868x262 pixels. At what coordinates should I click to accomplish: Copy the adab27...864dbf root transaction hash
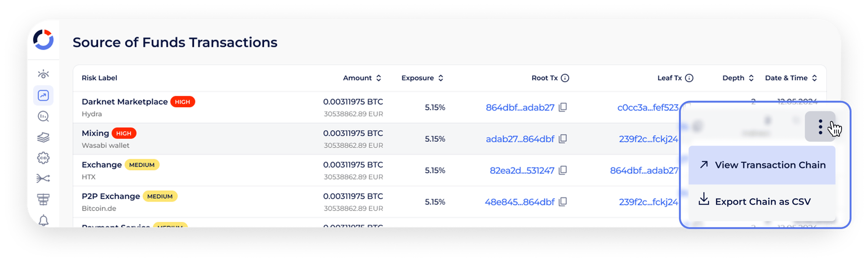coord(563,139)
